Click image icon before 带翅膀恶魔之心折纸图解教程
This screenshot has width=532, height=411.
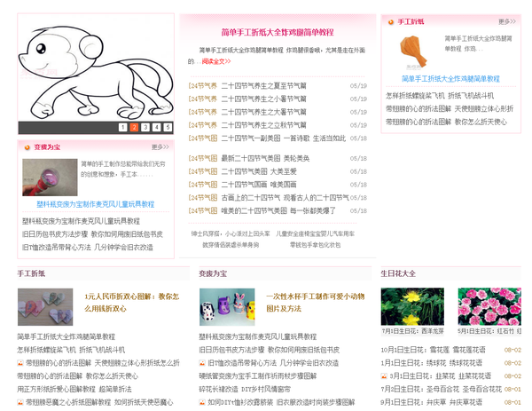click(20, 402)
